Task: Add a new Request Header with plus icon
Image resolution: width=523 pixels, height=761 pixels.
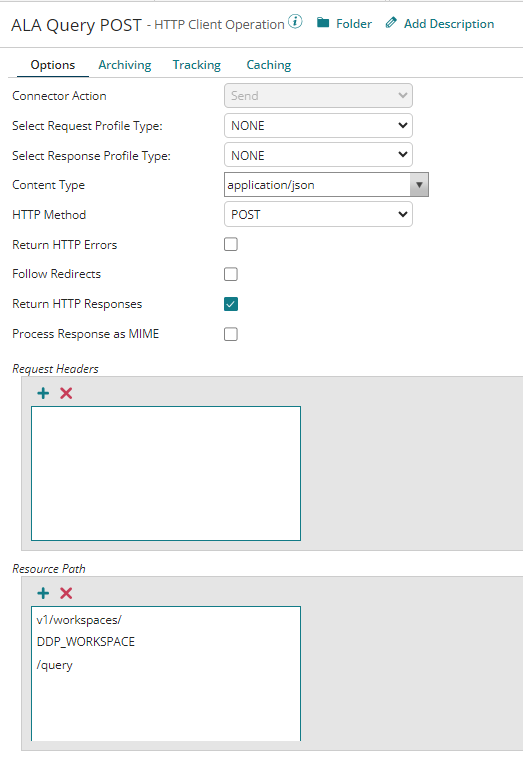Action: point(43,393)
